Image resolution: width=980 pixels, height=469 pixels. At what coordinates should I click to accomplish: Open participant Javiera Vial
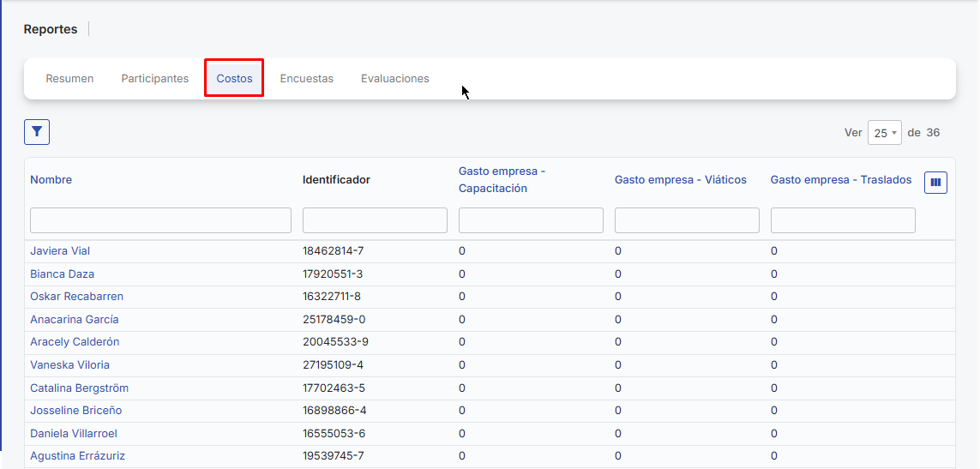click(x=60, y=251)
